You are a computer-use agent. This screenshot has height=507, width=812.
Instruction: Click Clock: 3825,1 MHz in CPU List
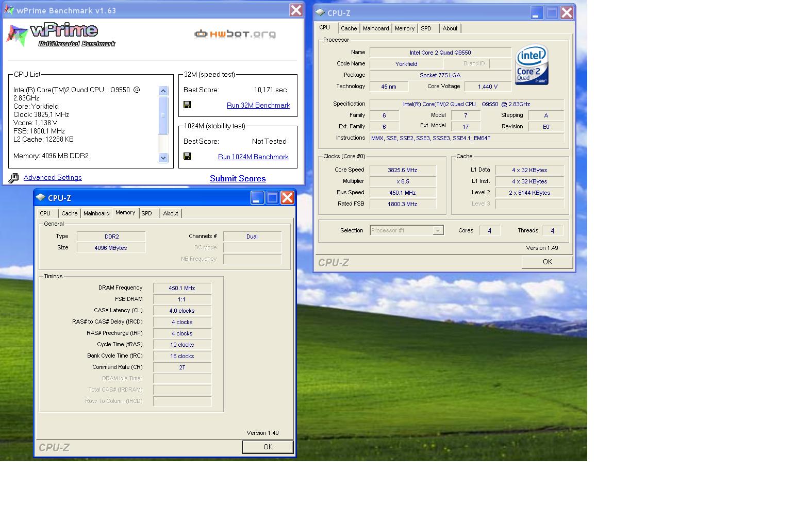41,114
